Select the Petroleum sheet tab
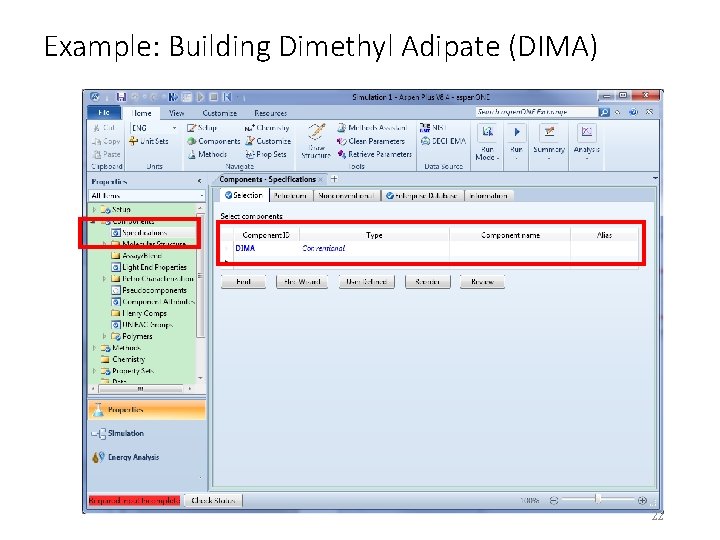720x540 pixels. (x=290, y=196)
